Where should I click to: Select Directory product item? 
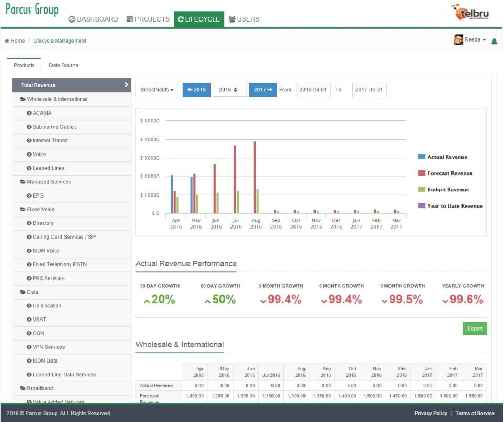[71, 223]
